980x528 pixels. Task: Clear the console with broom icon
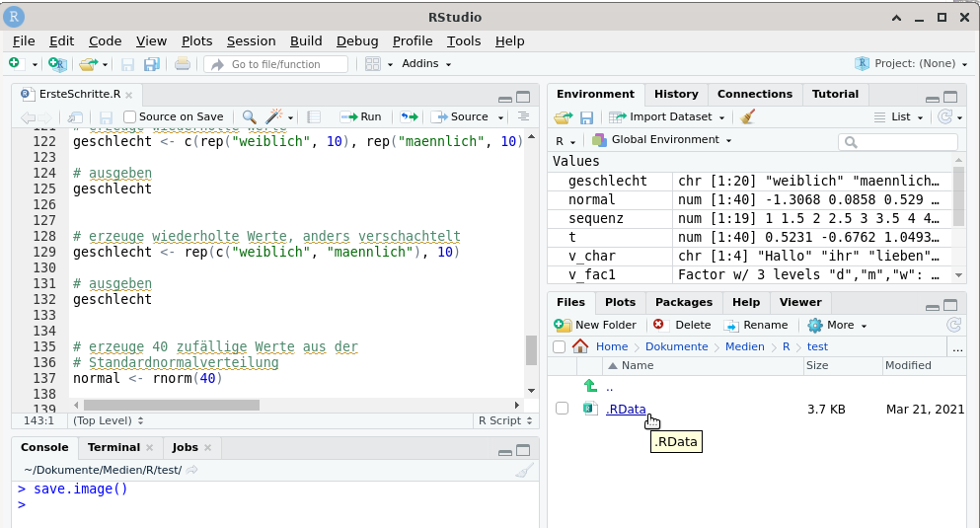click(524, 471)
